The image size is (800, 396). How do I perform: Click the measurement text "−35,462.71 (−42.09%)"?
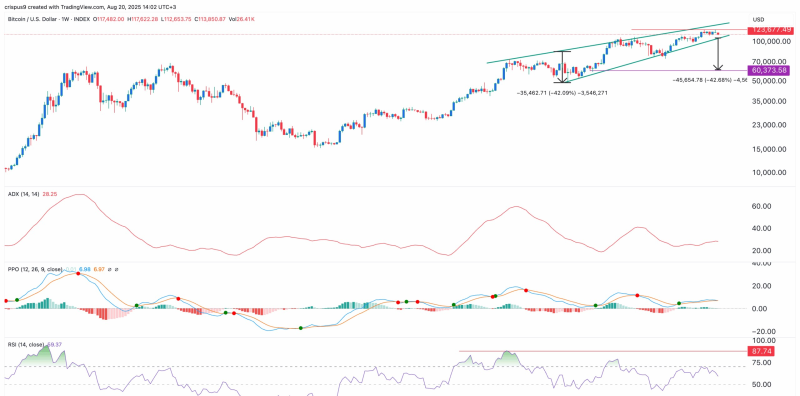click(545, 93)
